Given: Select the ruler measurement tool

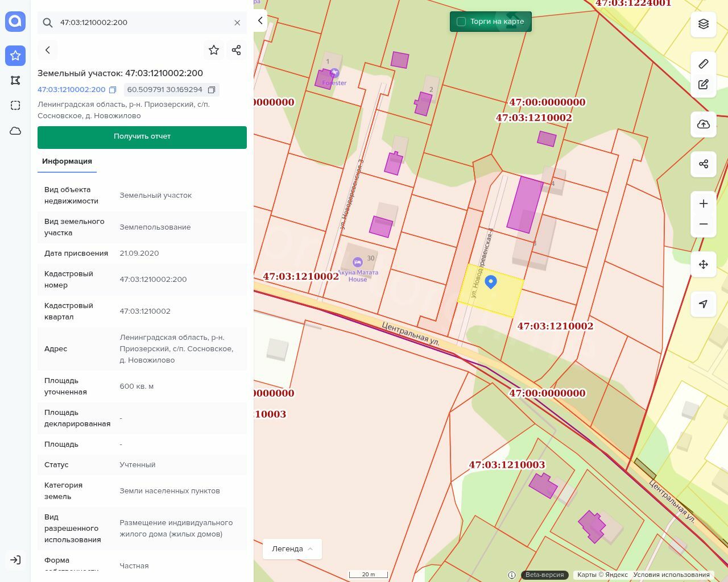Looking at the screenshot, I should point(704,64).
